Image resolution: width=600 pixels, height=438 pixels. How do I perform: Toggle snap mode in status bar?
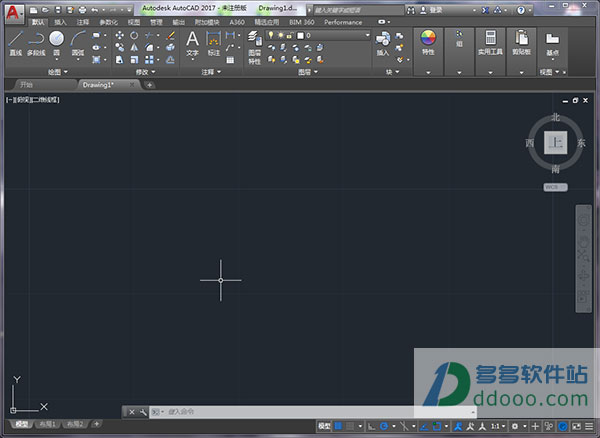[350, 426]
